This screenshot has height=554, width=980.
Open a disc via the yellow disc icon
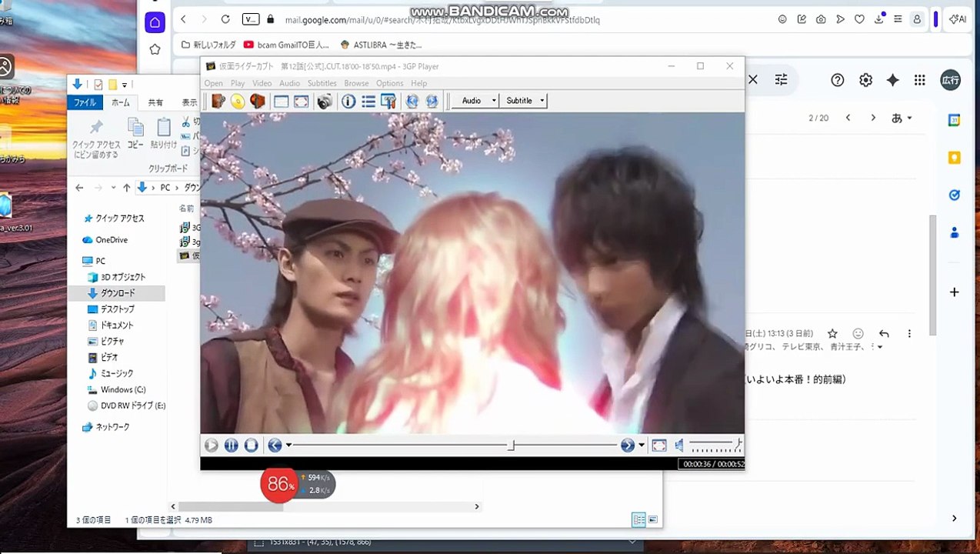238,101
